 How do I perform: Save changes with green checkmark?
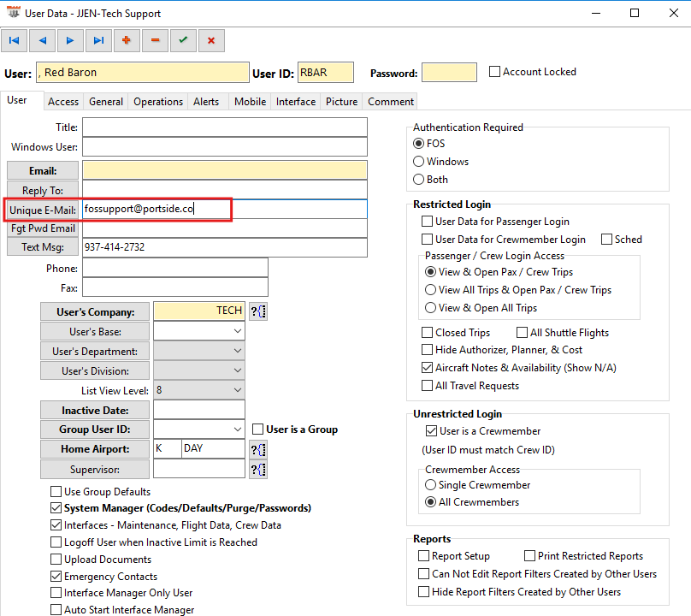182,39
